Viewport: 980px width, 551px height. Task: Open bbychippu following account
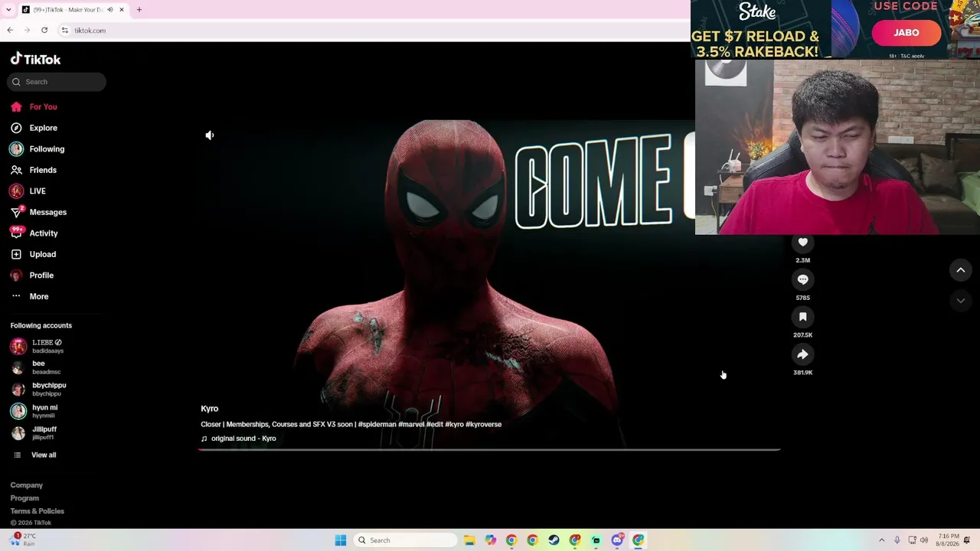coord(38,389)
